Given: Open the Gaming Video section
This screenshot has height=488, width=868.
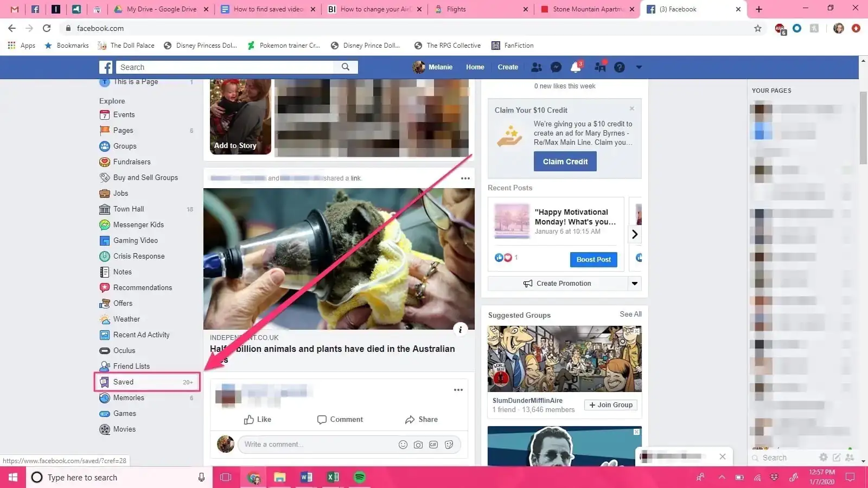Looking at the screenshot, I should click(136, 240).
